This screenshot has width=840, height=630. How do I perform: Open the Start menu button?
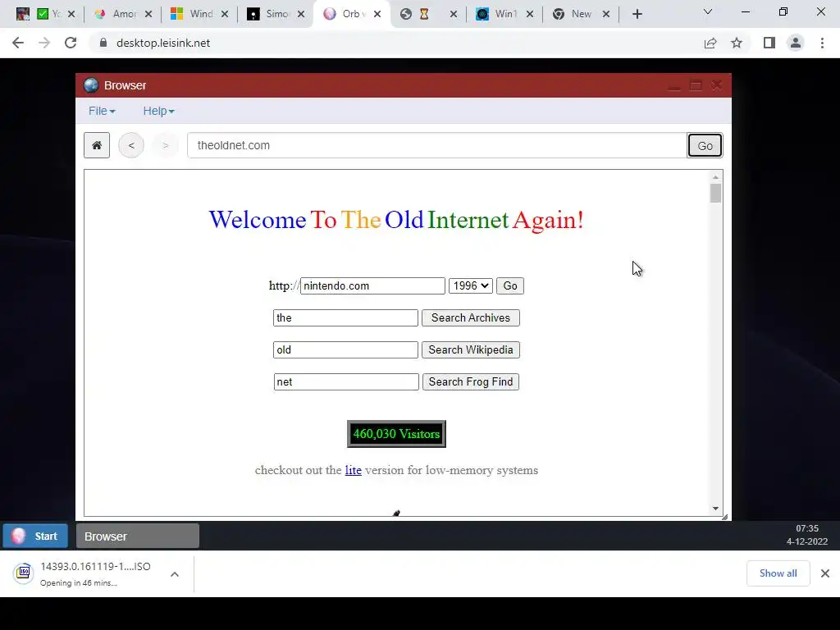[x=35, y=536]
